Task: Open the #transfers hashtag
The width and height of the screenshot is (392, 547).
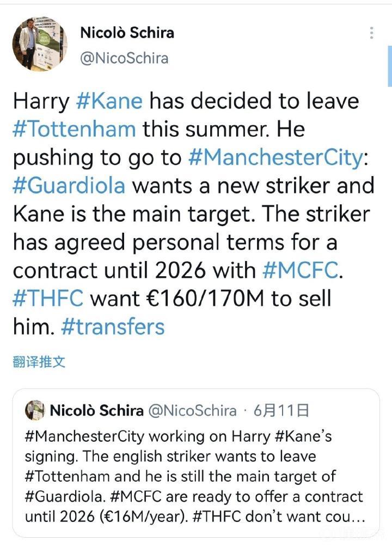Action: coord(112,326)
